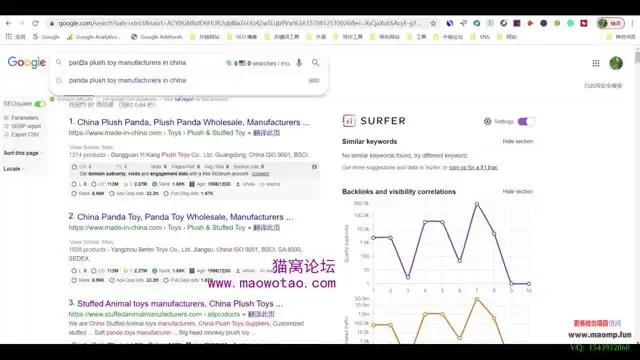Viewport: 640px width, 360px height.
Task: Open Stuffed Animal toys manufacturers result
Action: coord(180,304)
